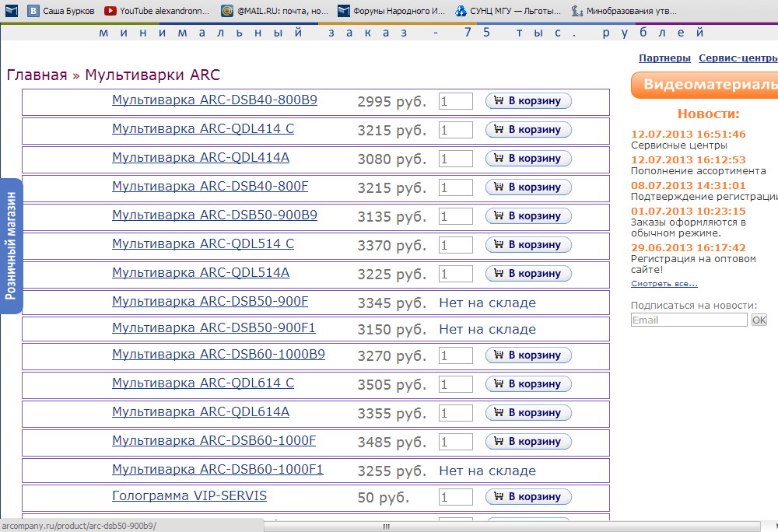The image size is (778, 532).
Task: Open the Розничный магазин side tab
Action: pos(11,246)
